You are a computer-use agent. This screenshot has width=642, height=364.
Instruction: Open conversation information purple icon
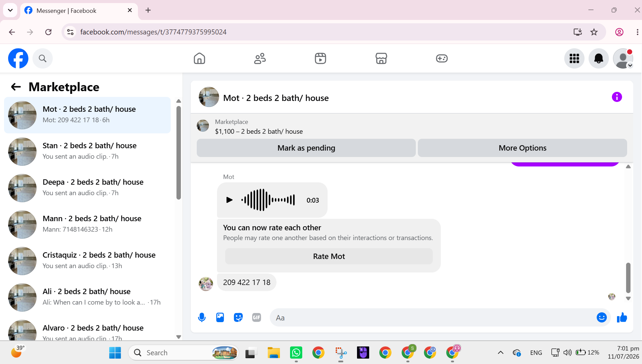617,97
